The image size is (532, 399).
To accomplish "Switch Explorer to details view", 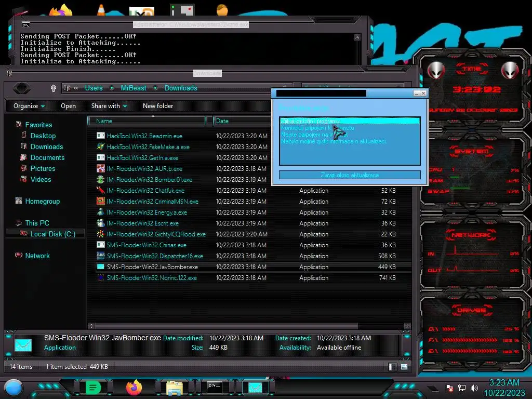I will click(393, 367).
